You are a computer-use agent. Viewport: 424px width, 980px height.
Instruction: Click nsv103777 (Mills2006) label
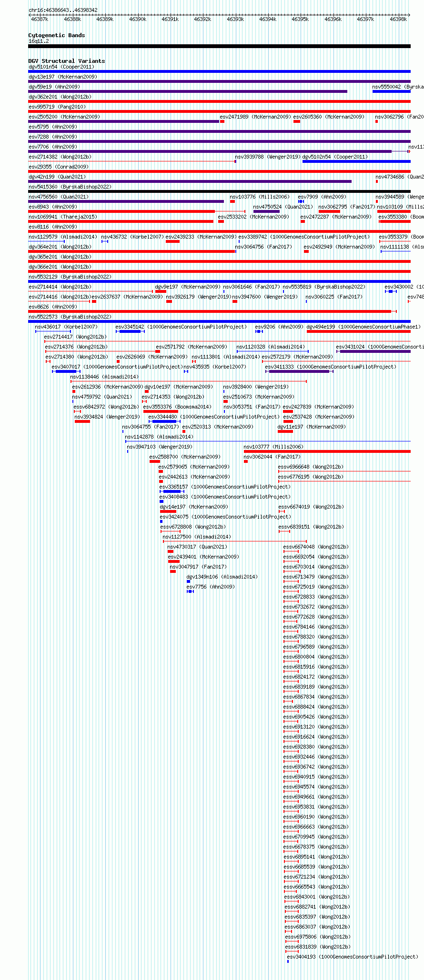pos(273,447)
